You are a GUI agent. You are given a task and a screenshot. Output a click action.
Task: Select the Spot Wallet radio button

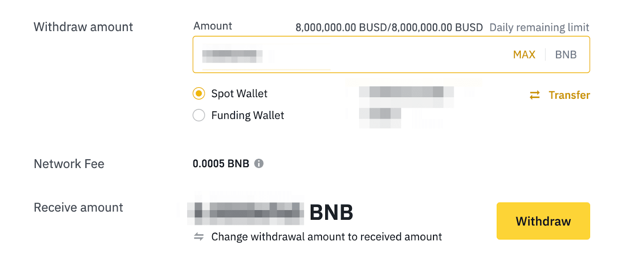click(x=199, y=94)
